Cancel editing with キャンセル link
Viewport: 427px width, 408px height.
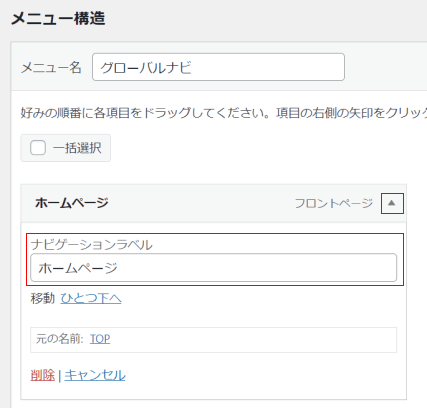click(x=95, y=375)
